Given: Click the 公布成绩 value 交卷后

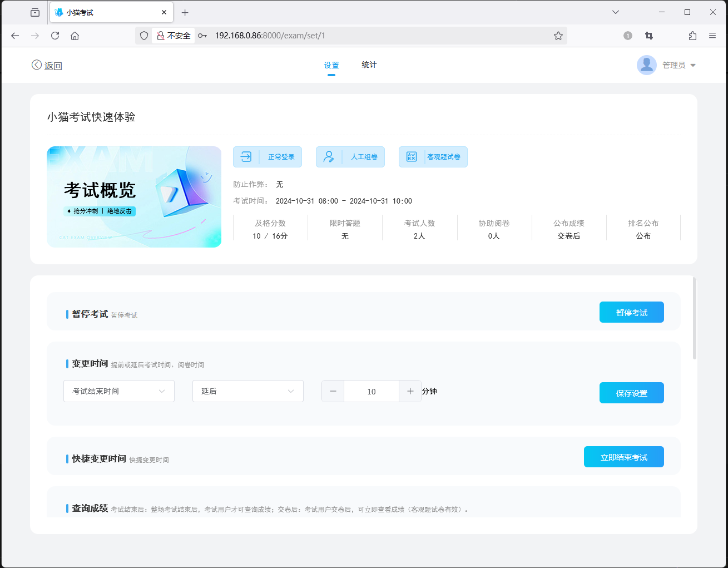Looking at the screenshot, I should [x=569, y=236].
